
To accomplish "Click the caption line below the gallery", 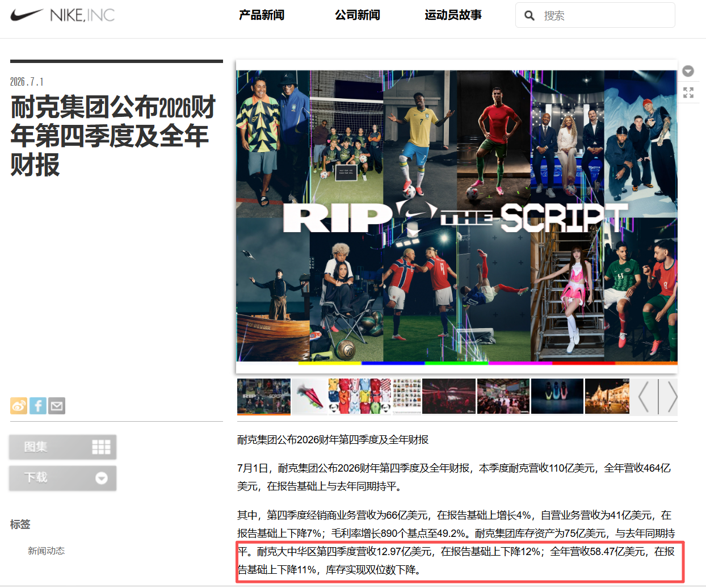I will (x=333, y=440).
